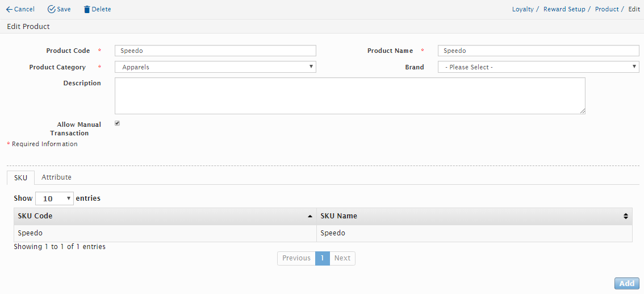The width and height of the screenshot is (644, 294).
Task: Select the SKU tab
Action: [x=20, y=178]
